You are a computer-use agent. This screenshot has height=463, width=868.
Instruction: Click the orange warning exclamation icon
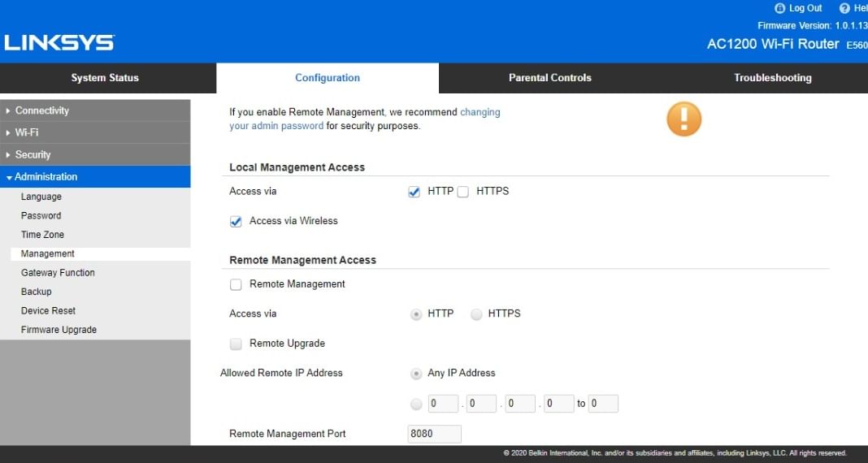[684, 119]
